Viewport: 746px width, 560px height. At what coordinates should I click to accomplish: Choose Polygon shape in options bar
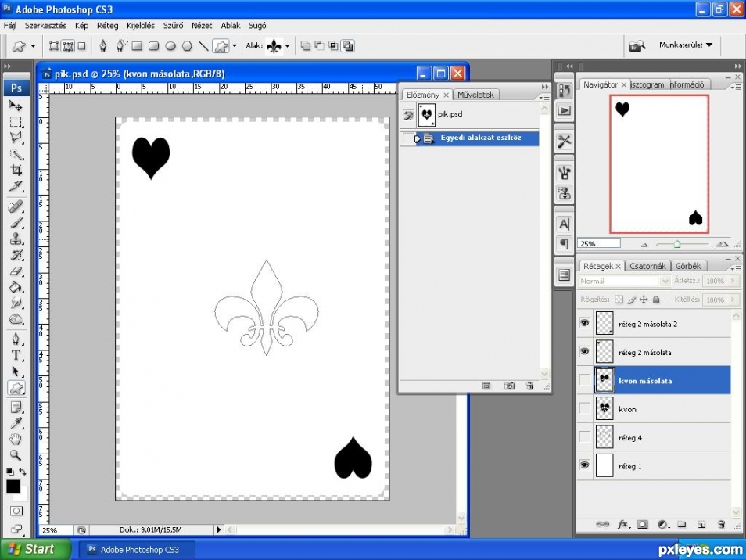click(187, 46)
